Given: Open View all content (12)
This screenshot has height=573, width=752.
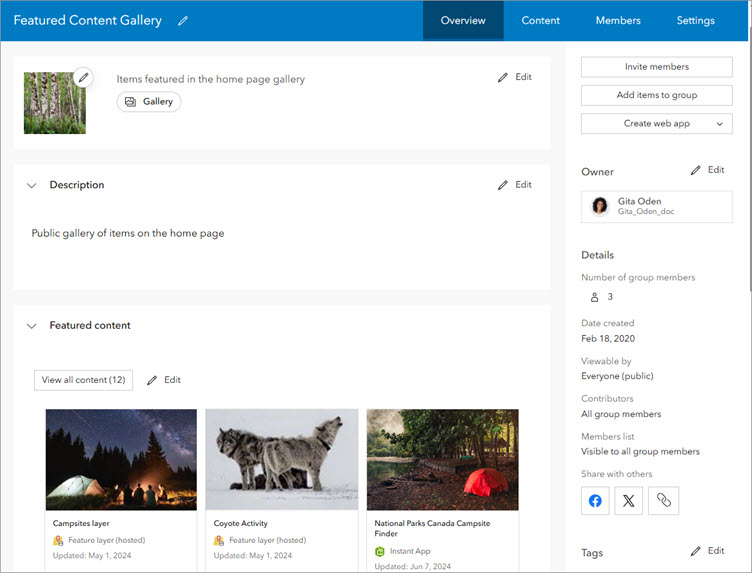Looking at the screenshot, I should point(83,380).
